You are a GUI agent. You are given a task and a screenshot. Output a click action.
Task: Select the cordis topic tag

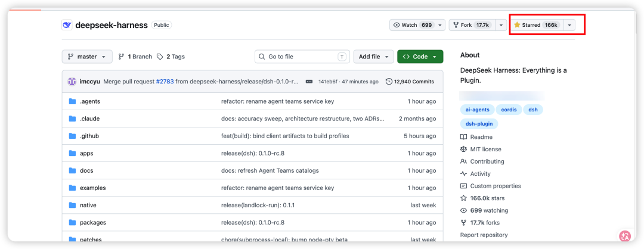(509, 110)
